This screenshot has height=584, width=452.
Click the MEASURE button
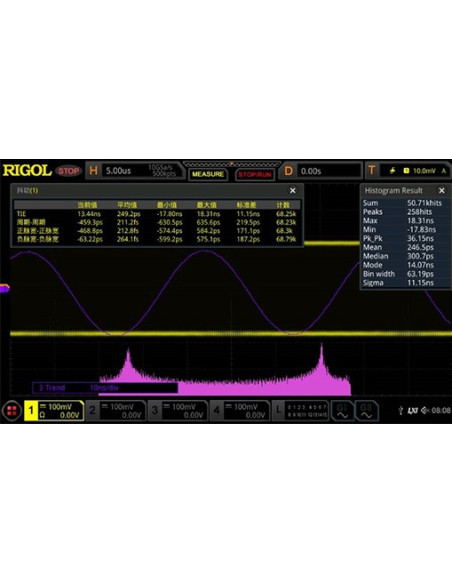208,174
